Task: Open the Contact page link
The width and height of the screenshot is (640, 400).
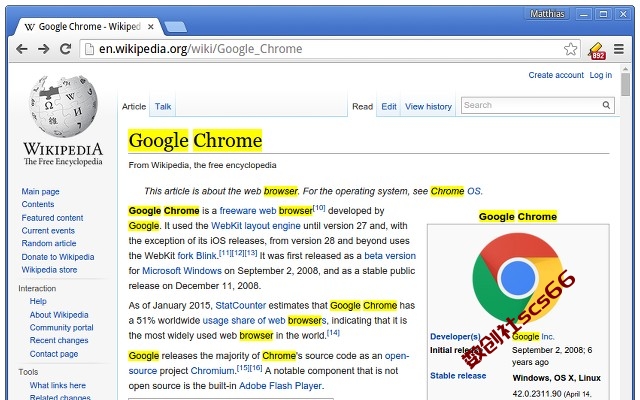Action: (54, 354)
